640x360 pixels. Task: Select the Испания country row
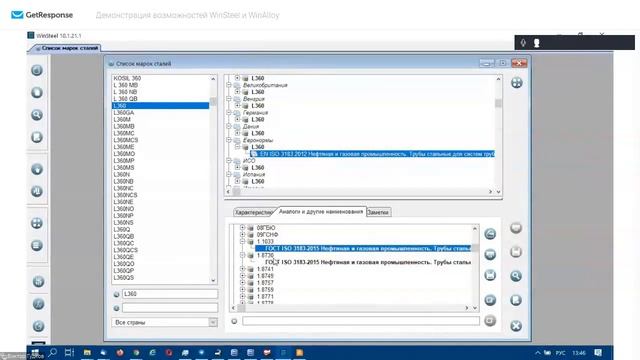(x=253, y=174)
